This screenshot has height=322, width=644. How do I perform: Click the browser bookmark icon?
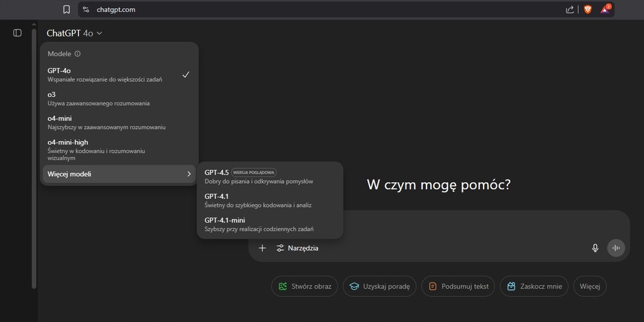(67, 9)
